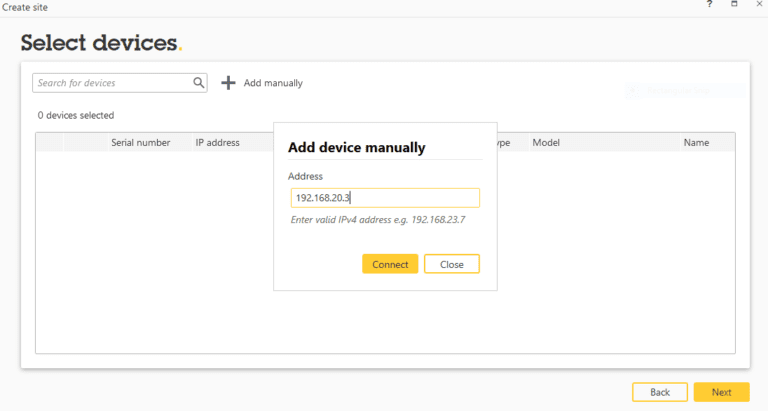Viewport: 768px width, 411px height.
Task: Go to the previous step with Back
Action: tap(659, 392)
